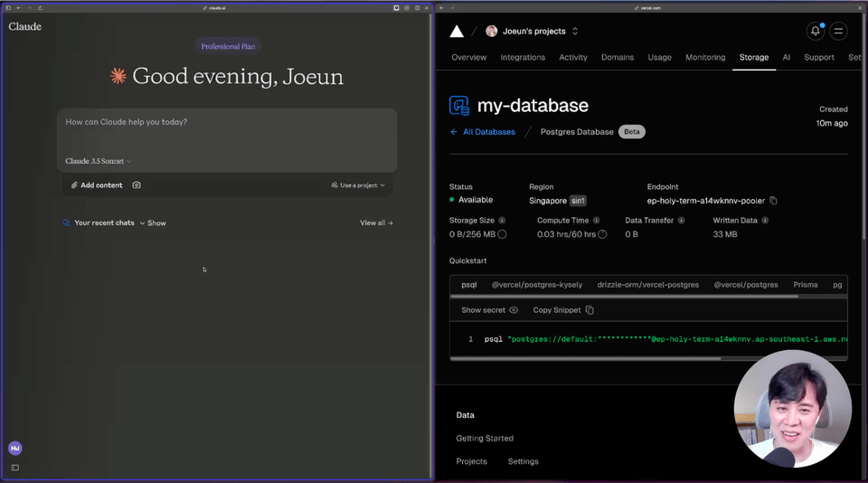Image resolution: width=868 pixels, height=483 pixels.
Task: Click the Compute Time usage circle indicator
Action: coord(603,234)
